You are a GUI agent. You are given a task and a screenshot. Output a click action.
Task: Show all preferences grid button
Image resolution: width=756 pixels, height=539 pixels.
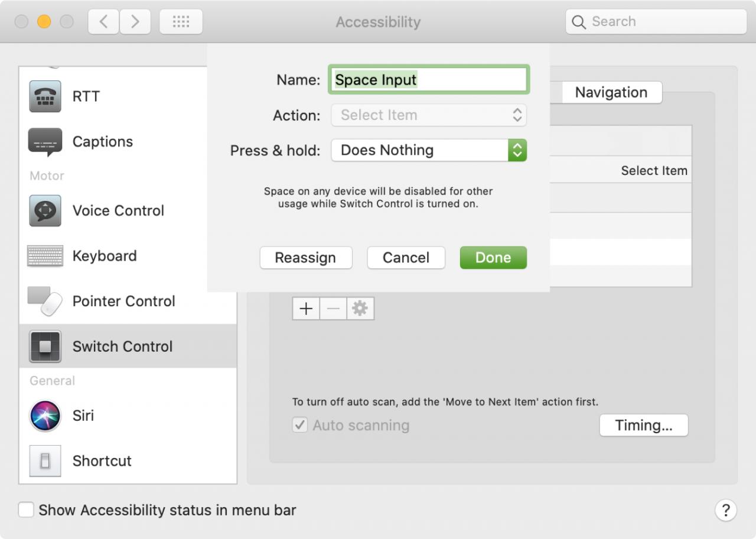181,22
